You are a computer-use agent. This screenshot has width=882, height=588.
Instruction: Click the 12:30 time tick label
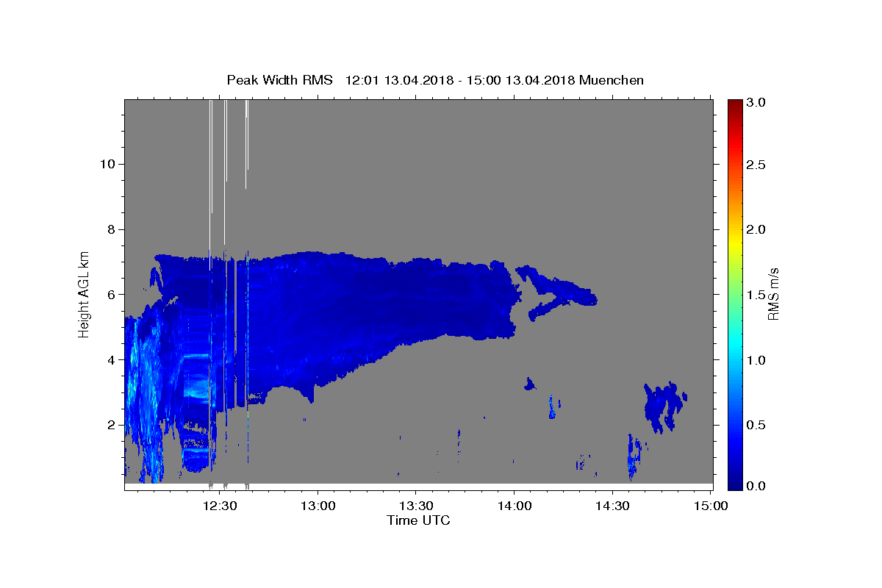tap(220, 506)
